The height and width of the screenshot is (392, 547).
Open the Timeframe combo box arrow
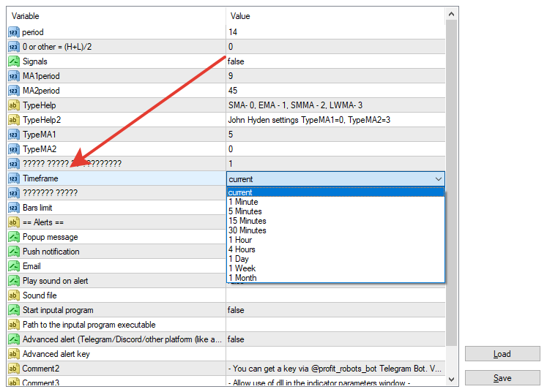[x=438, y=179]
